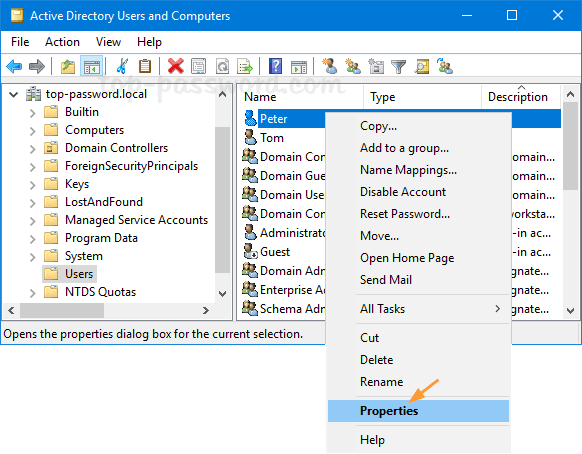
Task: Expand the System folder node
Action: coord(33,257)
